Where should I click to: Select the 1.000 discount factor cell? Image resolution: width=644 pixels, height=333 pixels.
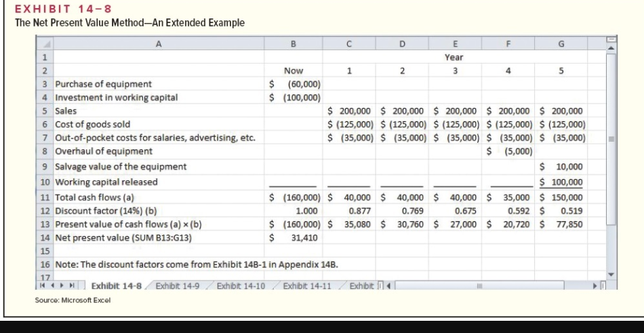(294, 212)
